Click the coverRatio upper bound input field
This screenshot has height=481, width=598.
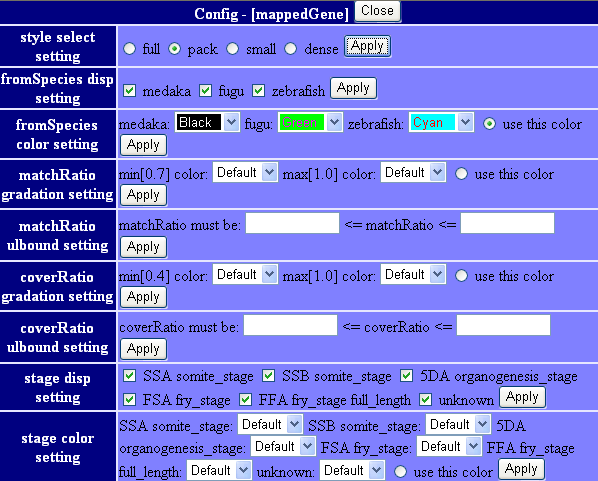503,325
